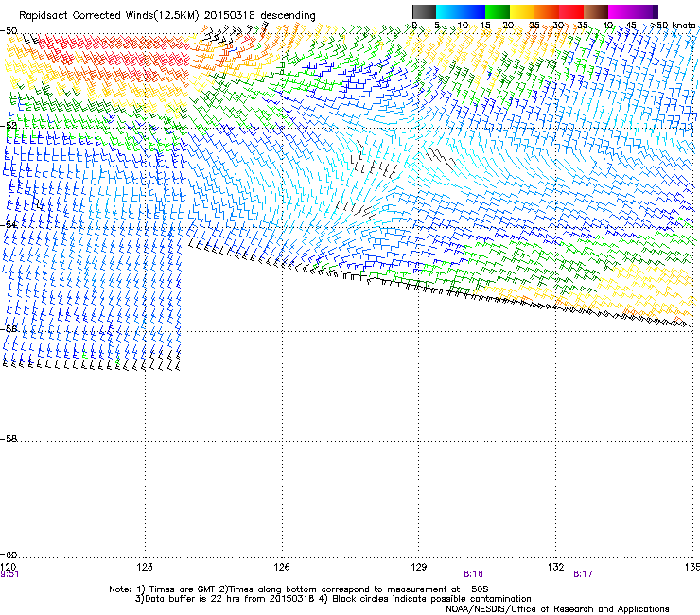Click the legend label '10' knots
This screenshot has height=615, width=700.
(x=463, y=26)
